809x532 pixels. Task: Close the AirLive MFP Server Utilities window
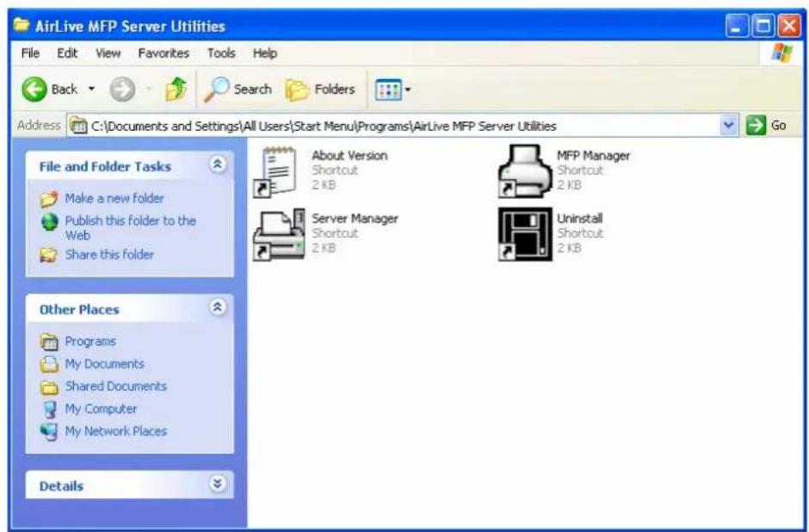[789, 27]
